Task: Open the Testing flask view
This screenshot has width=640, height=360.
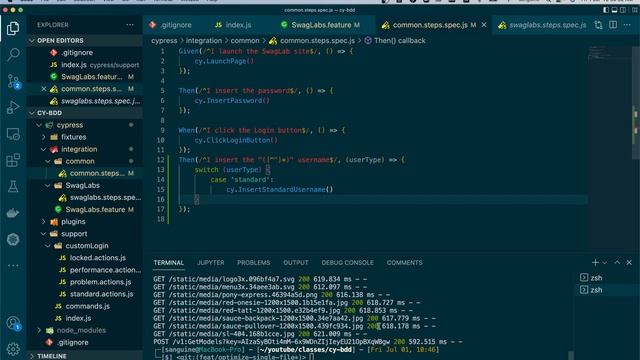Action: click(x=13, y=187)
